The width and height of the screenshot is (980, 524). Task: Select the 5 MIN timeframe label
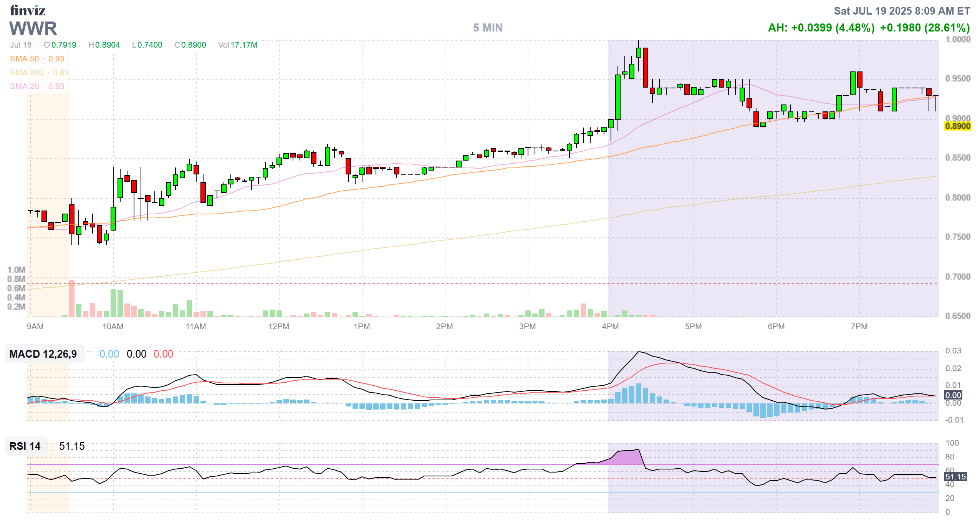[488, 28]
